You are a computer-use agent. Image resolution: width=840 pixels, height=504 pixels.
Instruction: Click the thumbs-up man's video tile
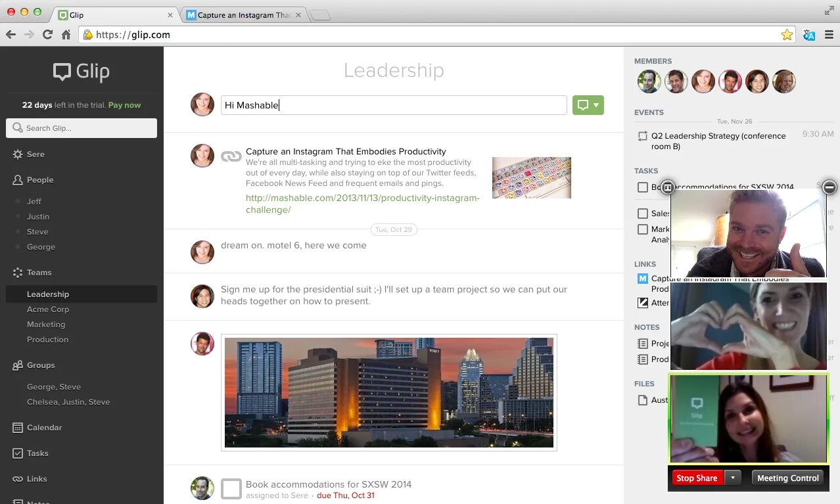(749, 233)
